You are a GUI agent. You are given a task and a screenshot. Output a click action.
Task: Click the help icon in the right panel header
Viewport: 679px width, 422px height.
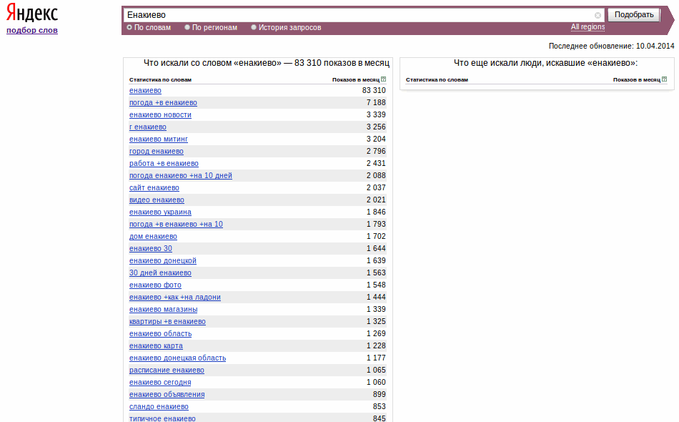click(x=664, y=79)
